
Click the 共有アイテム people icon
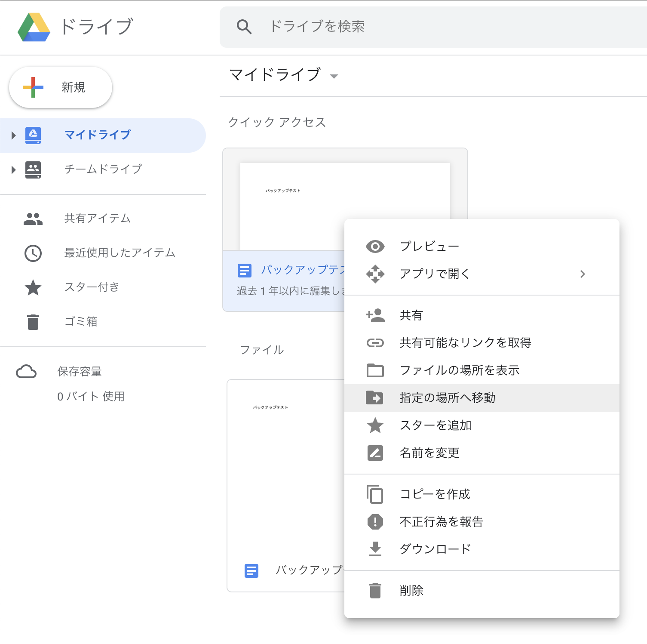pos(33,219)
